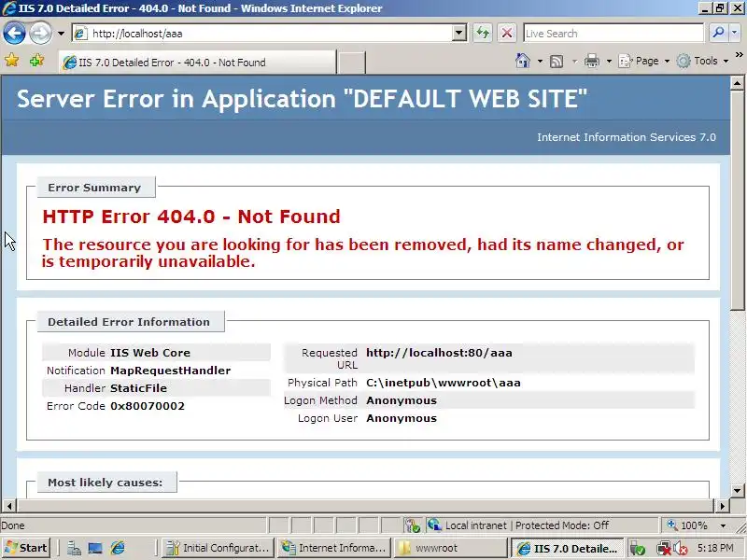Click the Physical Path C:\inetpub\wwwroot\aaa value

pos(443,383)
